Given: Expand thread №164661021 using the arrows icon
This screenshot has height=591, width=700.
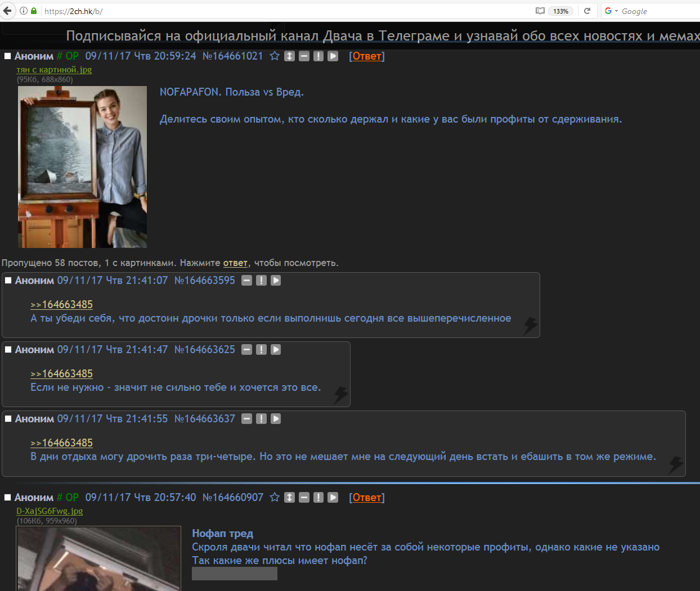Looking at the screenshot, I should pyautogui.click(x=289, y=56).
